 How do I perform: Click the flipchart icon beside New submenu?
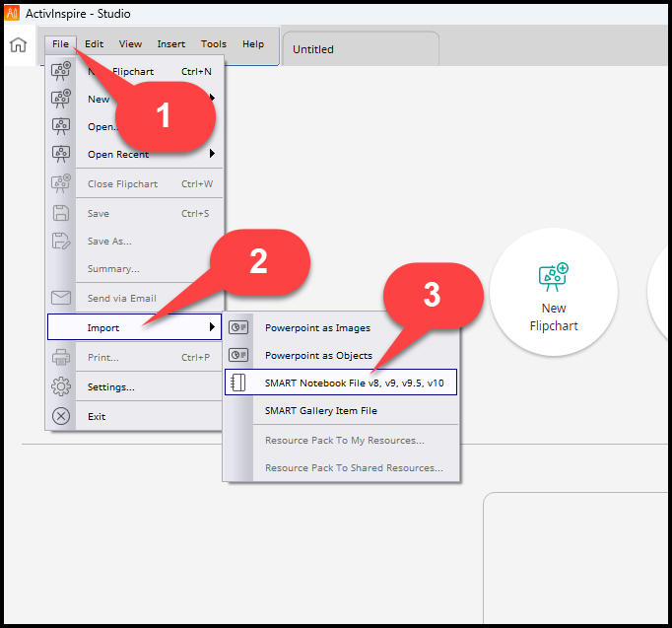(x=61, y=99)
